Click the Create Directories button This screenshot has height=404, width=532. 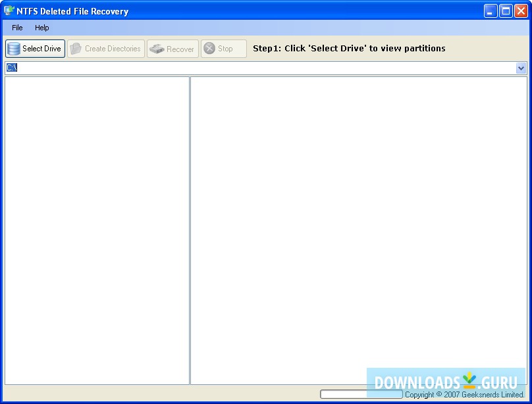coord(105,48)
